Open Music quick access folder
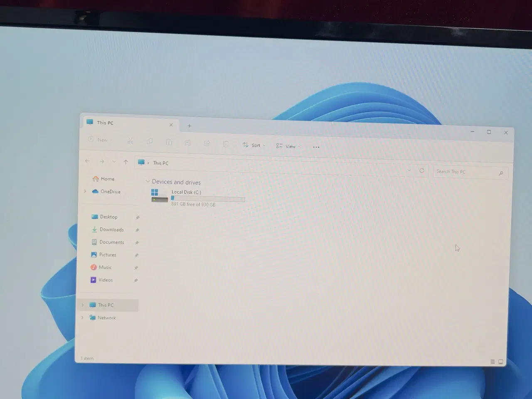 point(101,267)
